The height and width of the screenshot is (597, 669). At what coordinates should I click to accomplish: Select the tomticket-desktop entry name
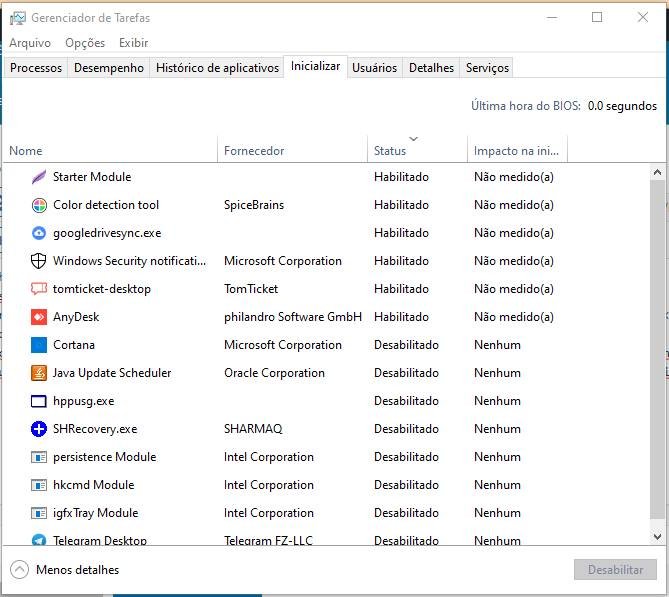pos(102,289)
